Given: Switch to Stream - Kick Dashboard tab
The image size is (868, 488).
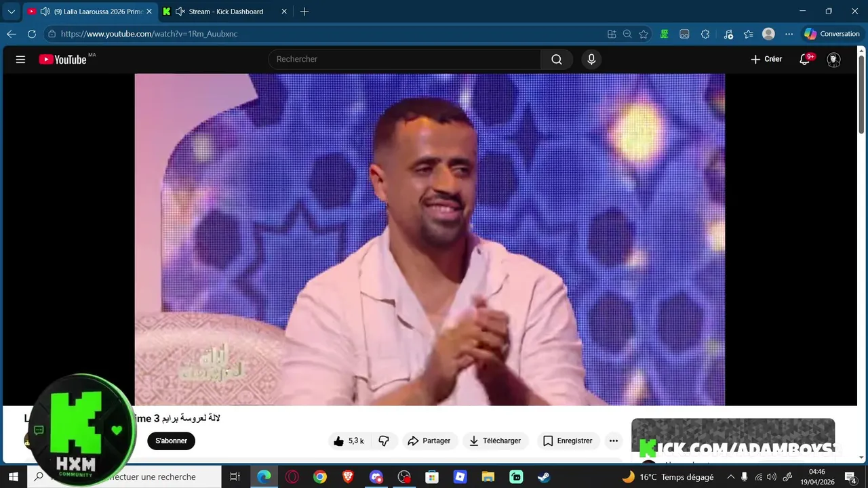Looking at the screenshot, I should pyautogui.click(x=226, y=12).
